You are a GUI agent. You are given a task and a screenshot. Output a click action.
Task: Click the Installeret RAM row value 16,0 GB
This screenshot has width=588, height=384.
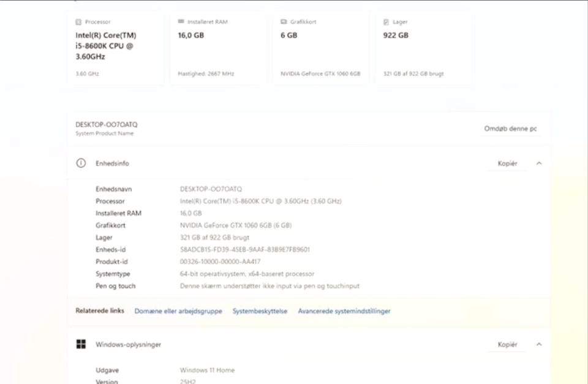(x=191, y=213)
